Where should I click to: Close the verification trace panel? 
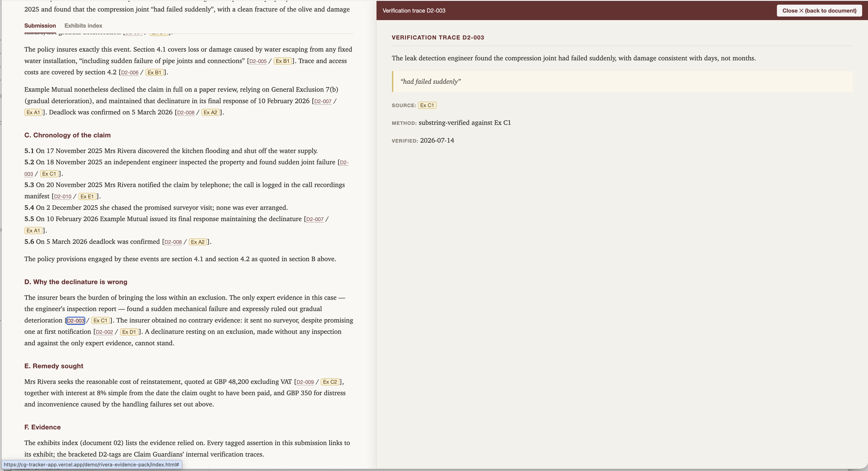819,10
